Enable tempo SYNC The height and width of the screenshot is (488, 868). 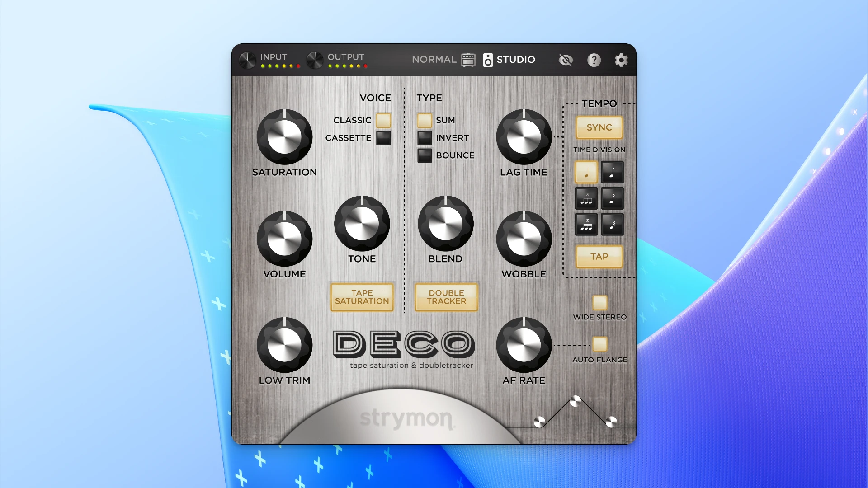(x=599, y=127)
